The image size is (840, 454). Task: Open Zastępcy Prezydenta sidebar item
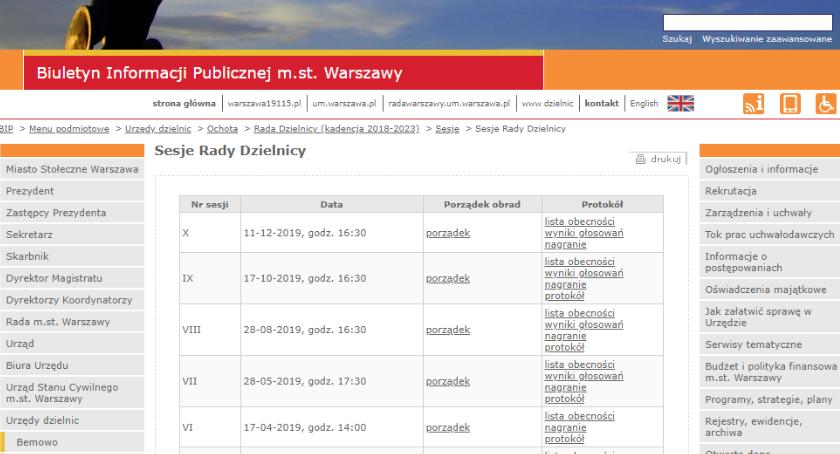[x=72, y=213]
